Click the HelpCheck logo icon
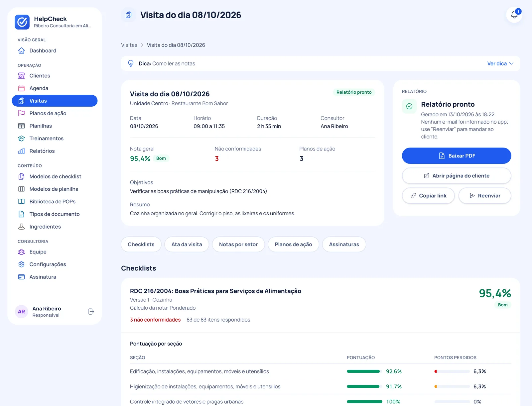Image resolution: width=532 pixels, height=406 pixels. point(22,22)
